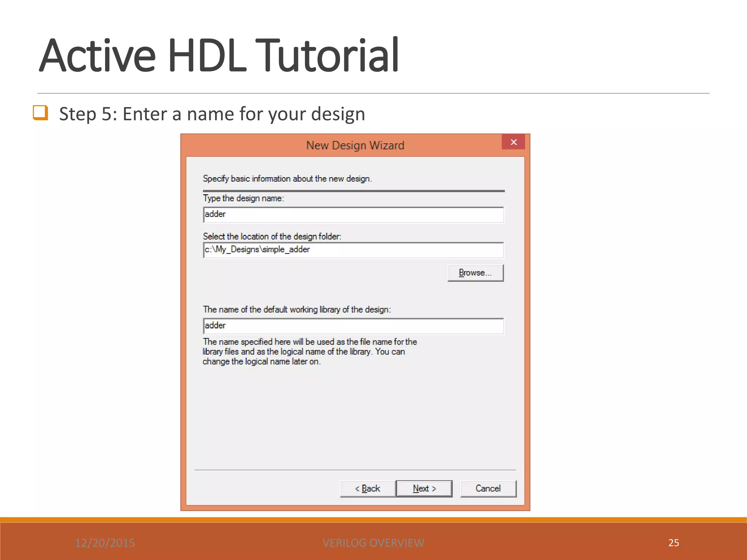
Task: Go back with the < Back button
Action: coord(368,489)
